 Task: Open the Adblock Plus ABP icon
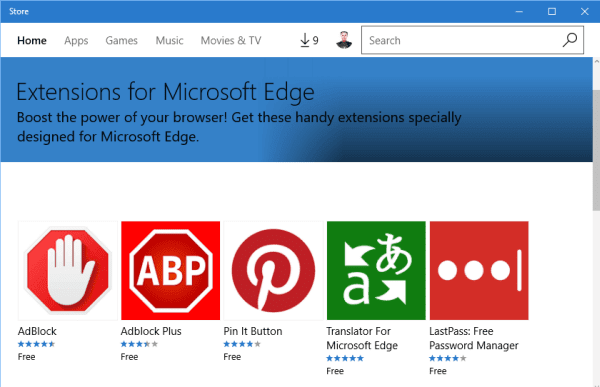171,270
